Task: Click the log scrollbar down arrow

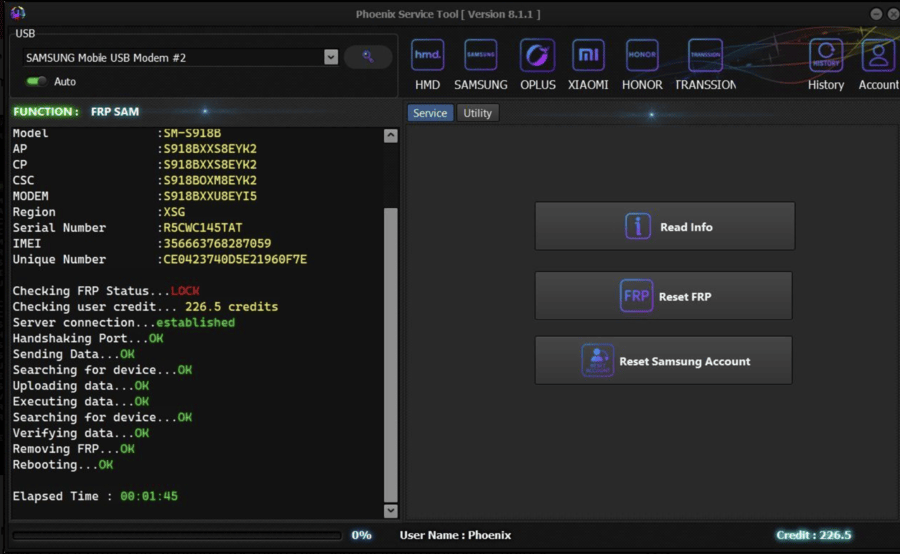Action: click(390, 510)
